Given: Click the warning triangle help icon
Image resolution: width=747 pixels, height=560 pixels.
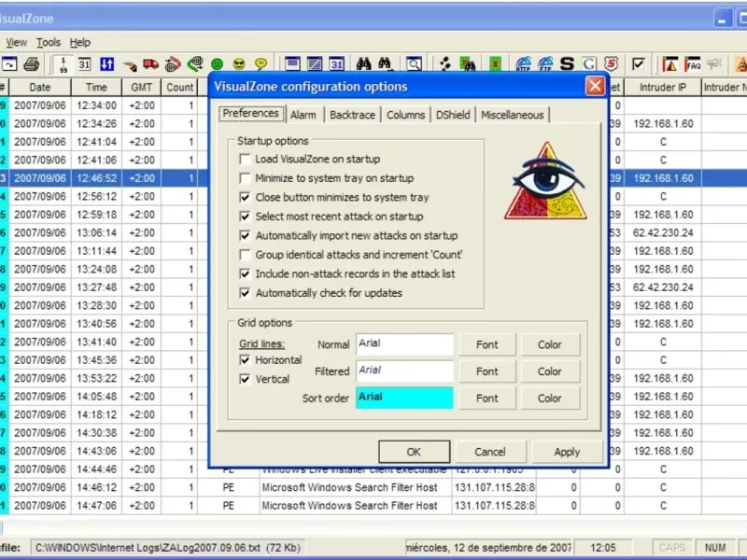Looking at the screenshot, I should [x=669, y=63].
